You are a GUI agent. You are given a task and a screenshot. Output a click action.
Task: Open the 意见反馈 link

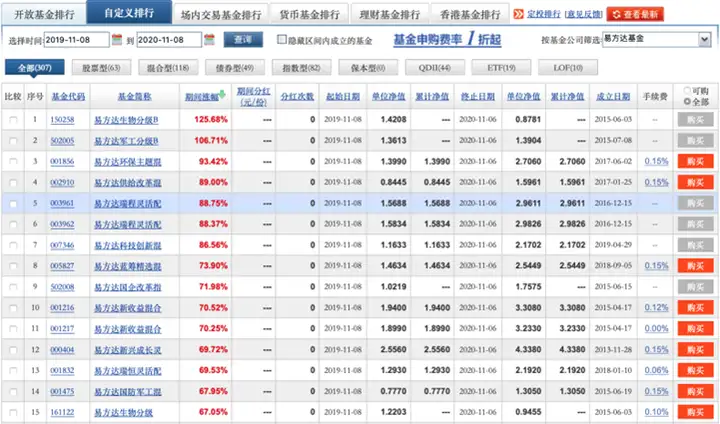pos(583,14)
